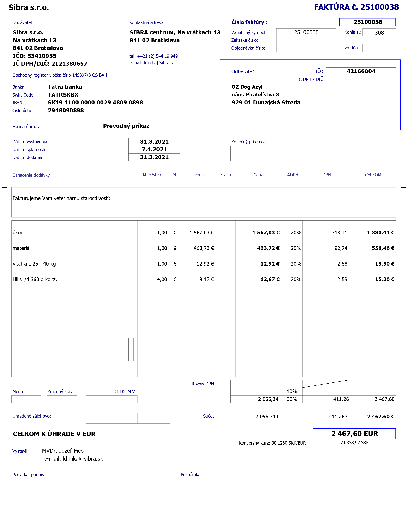Click the Dátum vystavenia field
The width and height of the screenshot is (414, 532).
point(154,142)
